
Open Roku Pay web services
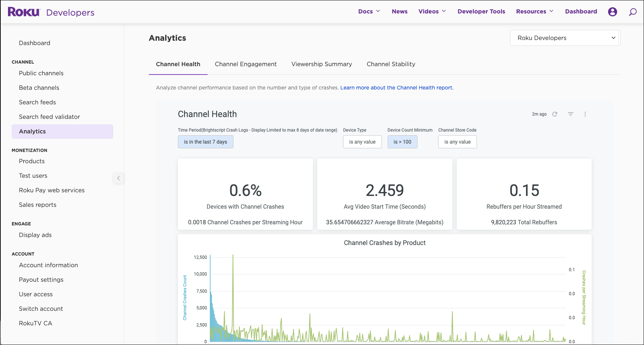click(x=52, y=190)
